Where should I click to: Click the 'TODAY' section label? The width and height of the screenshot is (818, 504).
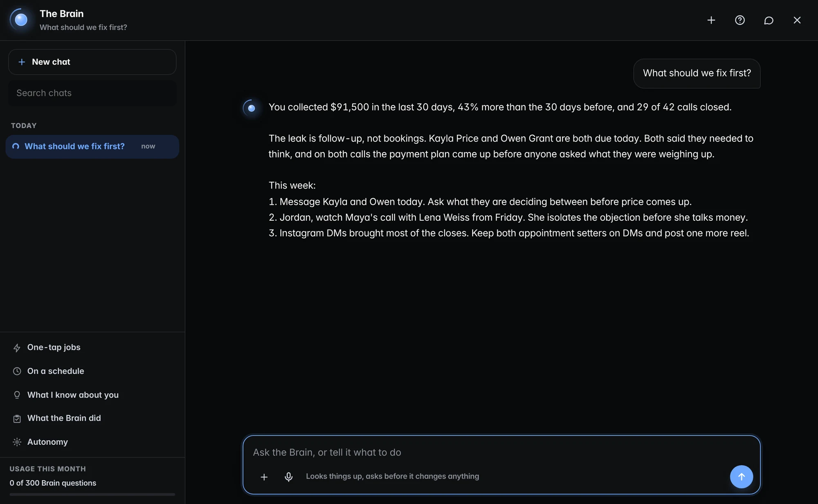[x=24, y=125]
